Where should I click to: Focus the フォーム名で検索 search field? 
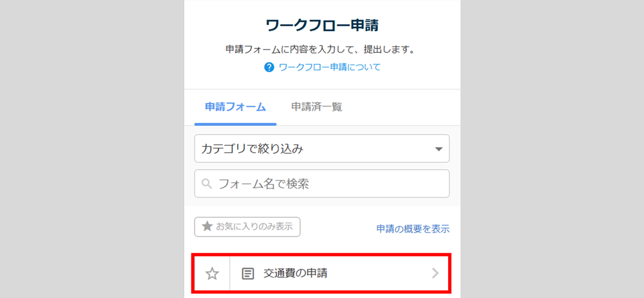point(329,184)
